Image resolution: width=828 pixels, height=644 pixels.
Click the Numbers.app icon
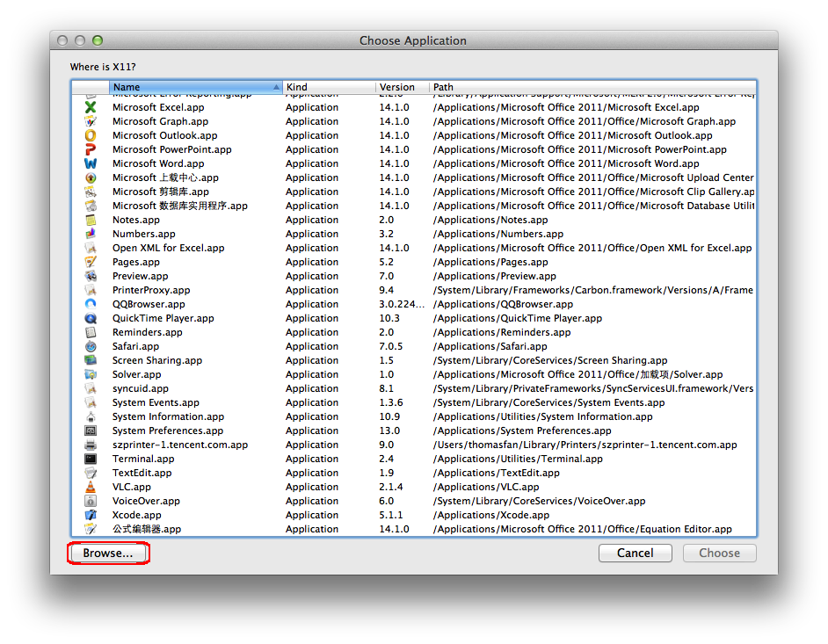(x=91, y=234)
